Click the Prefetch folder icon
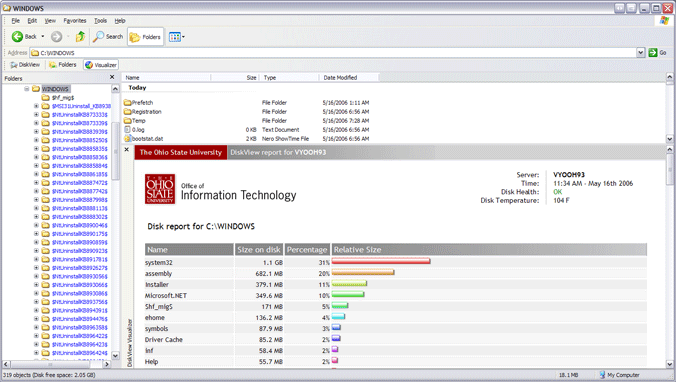The height and width of the screenshot is (382, 676). pyautogui.click(x=127, y=103)
